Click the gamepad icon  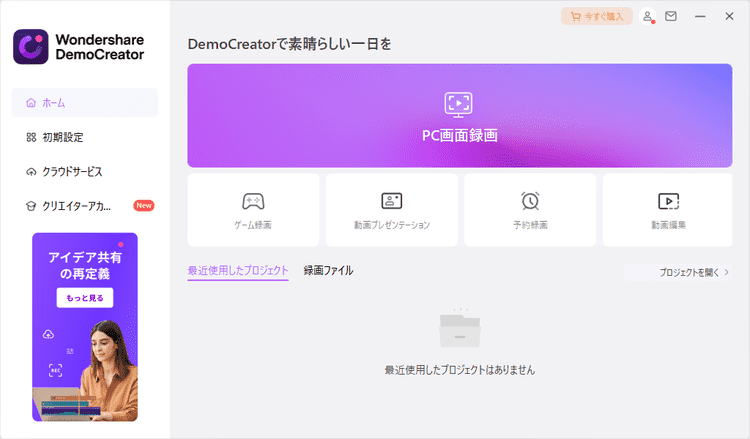click(x=253, y=201)
